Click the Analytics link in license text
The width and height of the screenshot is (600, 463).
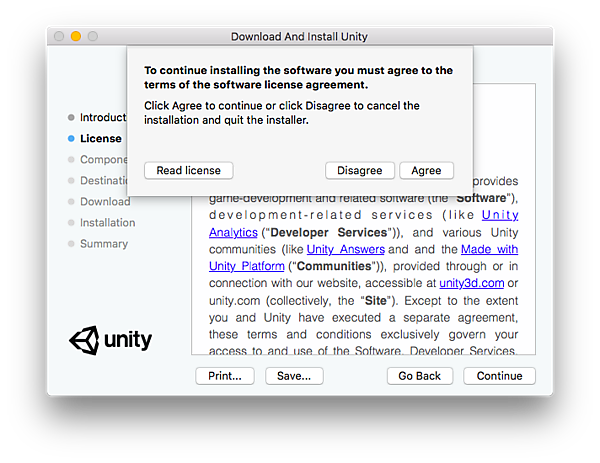(233, 232)
